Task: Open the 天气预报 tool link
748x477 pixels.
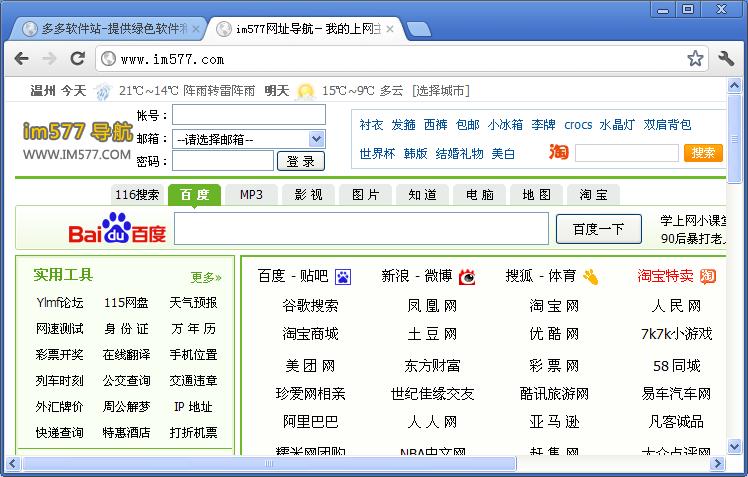Action: click(193, 302)
